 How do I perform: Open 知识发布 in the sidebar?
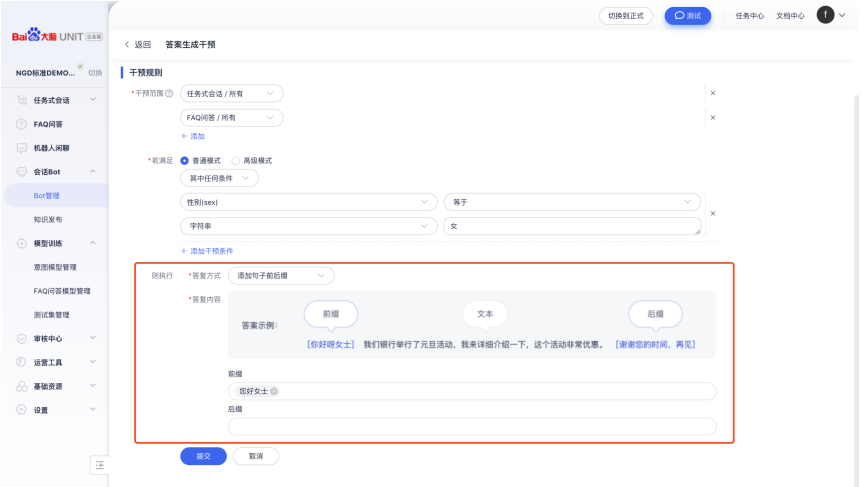(x=48, y=219)
